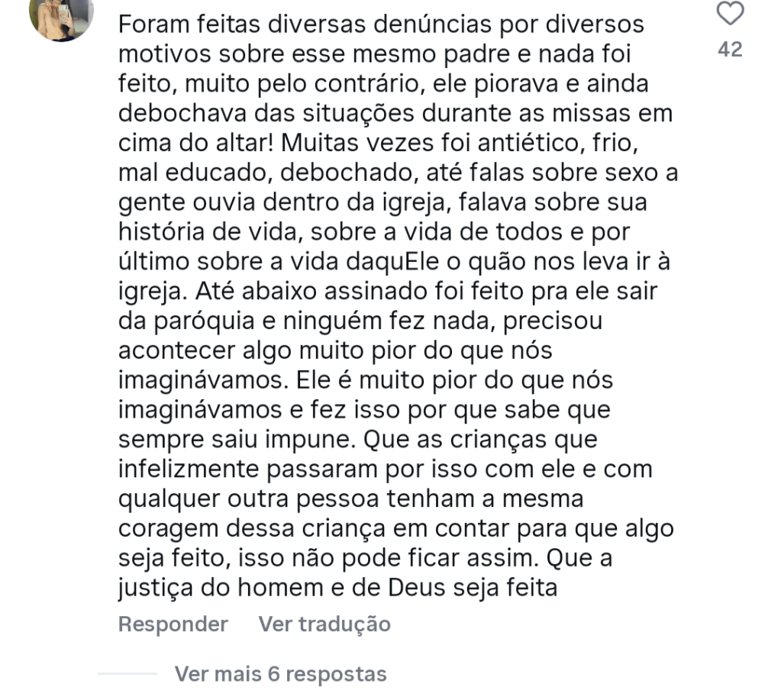Screen dimensions: 781x700
Task: View the 42 likes count
Action: point(731,50)
